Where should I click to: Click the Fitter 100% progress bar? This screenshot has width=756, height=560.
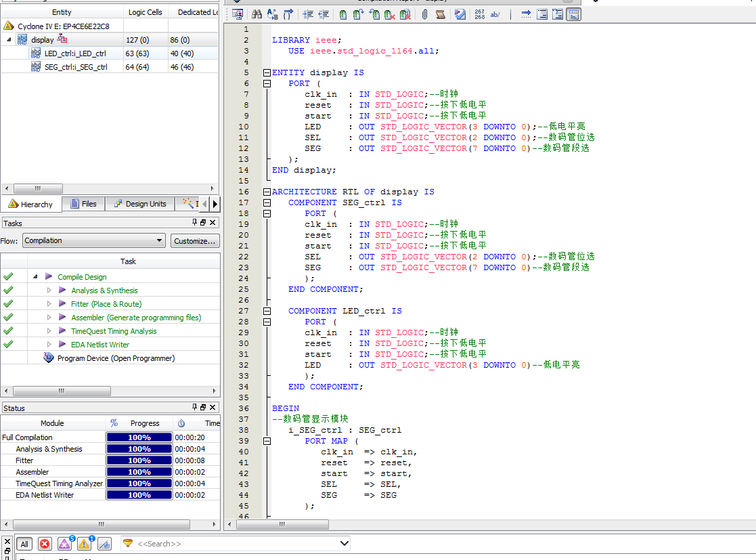pyautogui.click(x=139, y=460)
